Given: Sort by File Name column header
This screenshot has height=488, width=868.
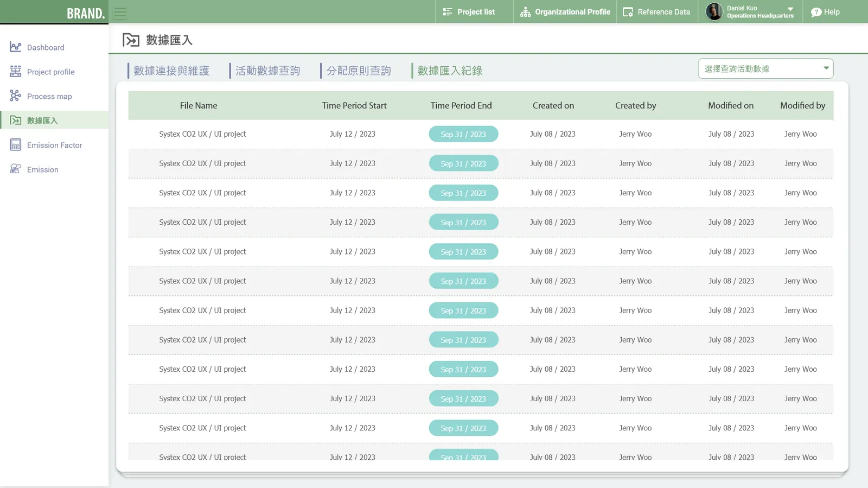Looking at the screenshot, I should (x=199, y=105).
